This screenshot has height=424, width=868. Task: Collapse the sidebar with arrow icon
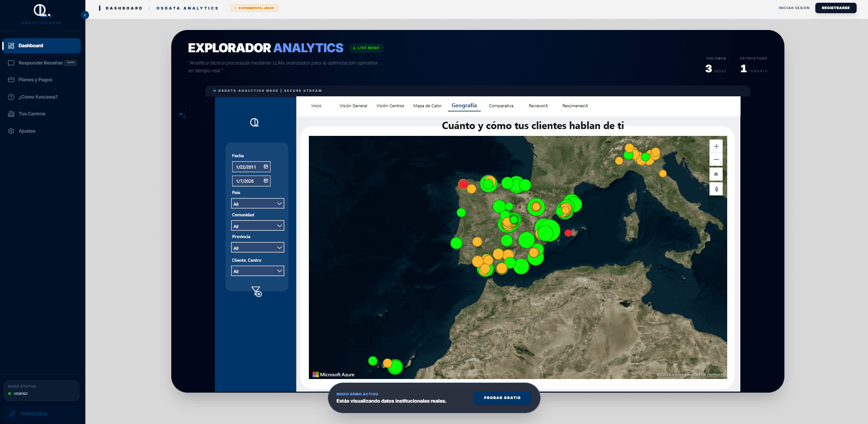(x=85, y=15)
